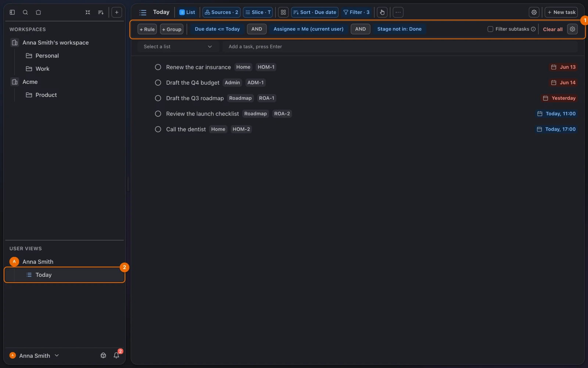
Task: Open notifications bell with badge
Action: pos(116,355)
